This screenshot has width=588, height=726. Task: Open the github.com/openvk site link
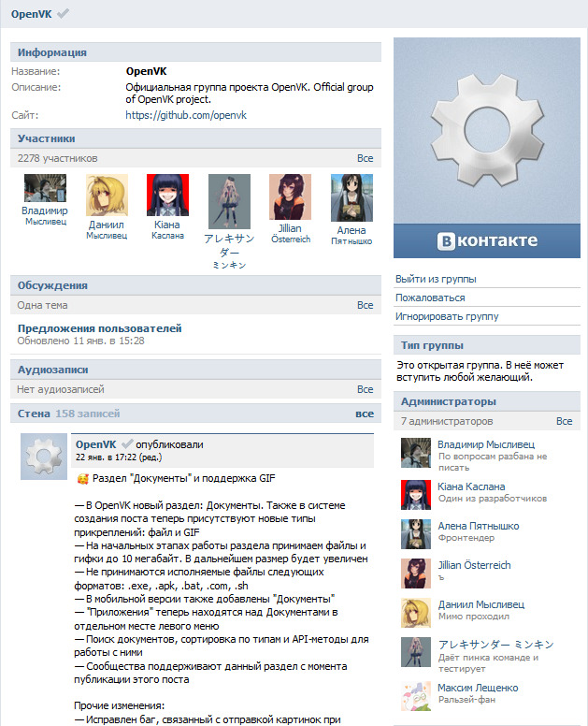(x=186, y=115)
